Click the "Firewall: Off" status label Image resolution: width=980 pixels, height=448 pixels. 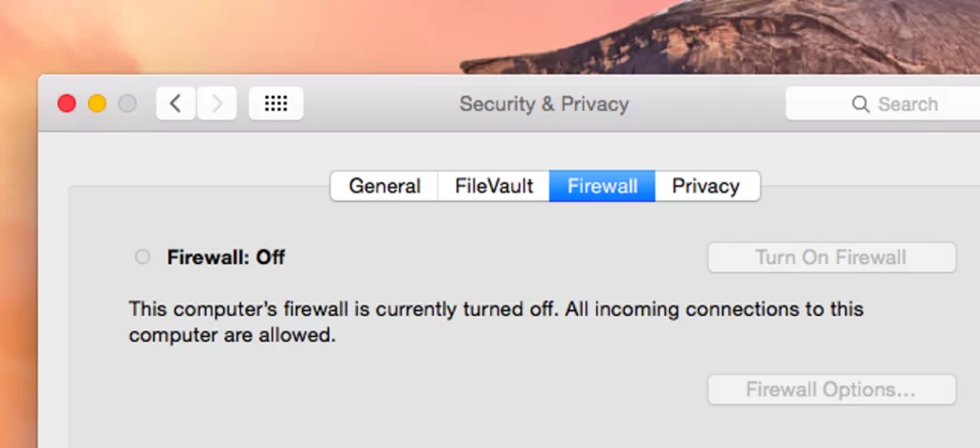(226, 257)
